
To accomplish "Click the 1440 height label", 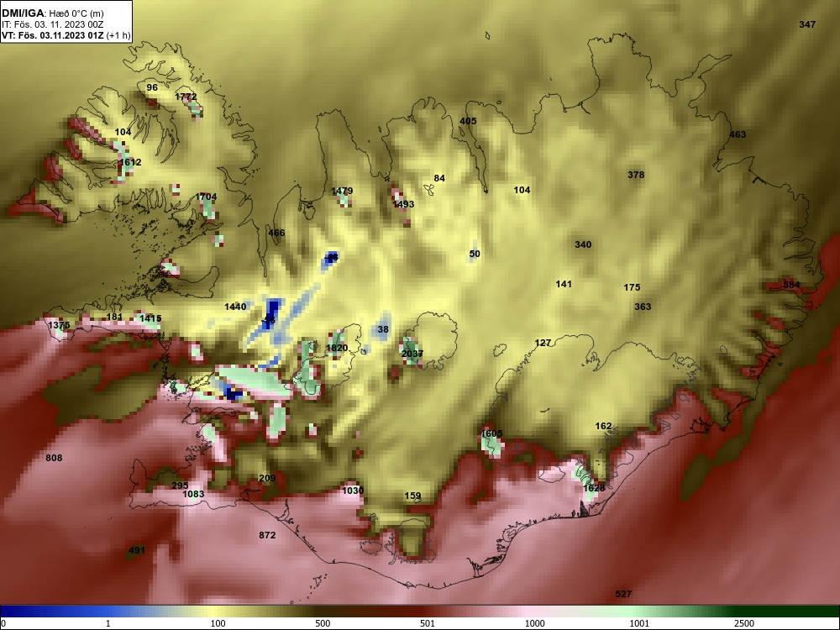I will [235, 307].
